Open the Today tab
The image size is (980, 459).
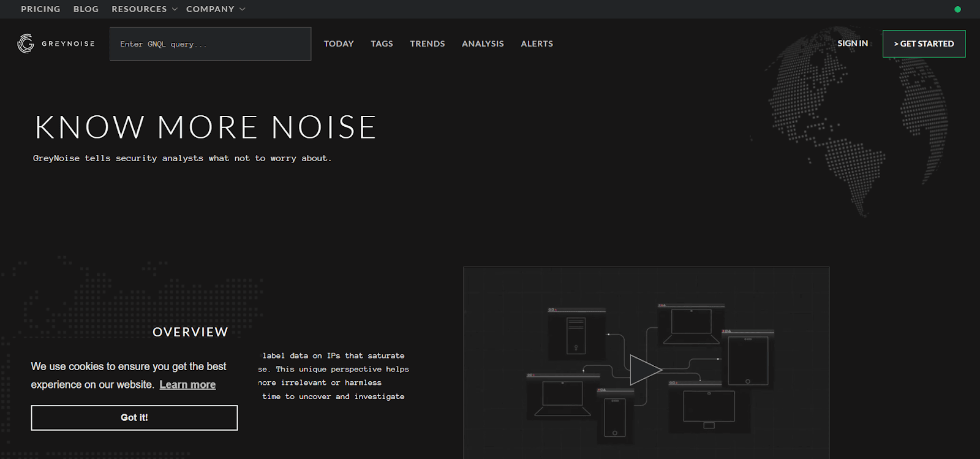[339, 44]
